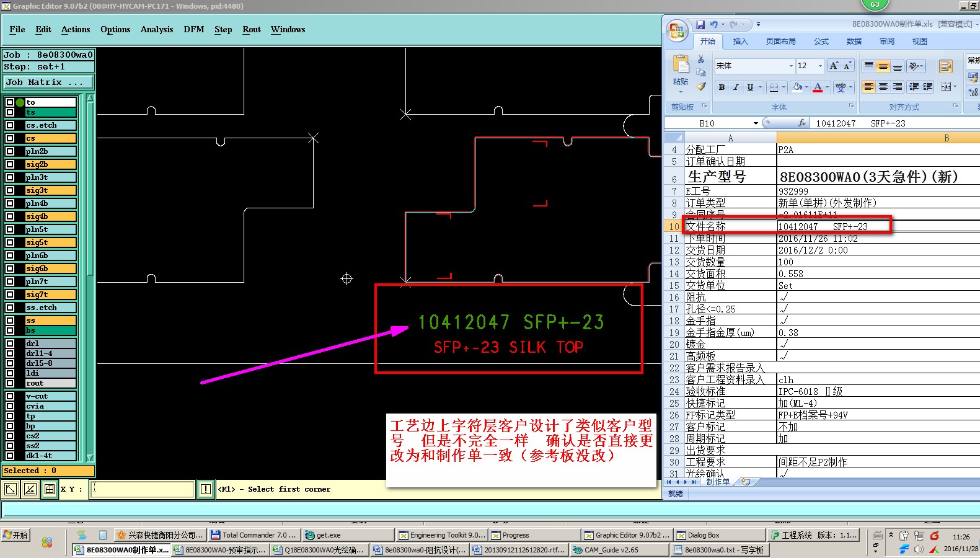Decrease font size with small A

click(848, 66)
